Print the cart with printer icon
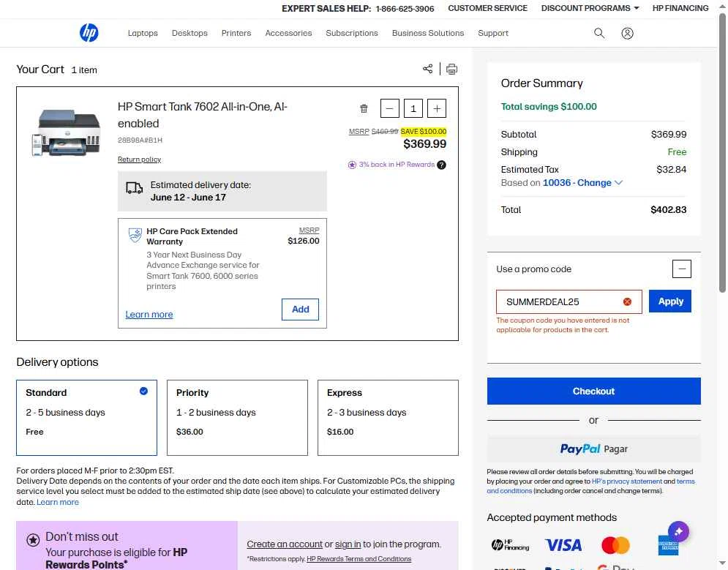728x570 pixels. [x=451, y=70]
